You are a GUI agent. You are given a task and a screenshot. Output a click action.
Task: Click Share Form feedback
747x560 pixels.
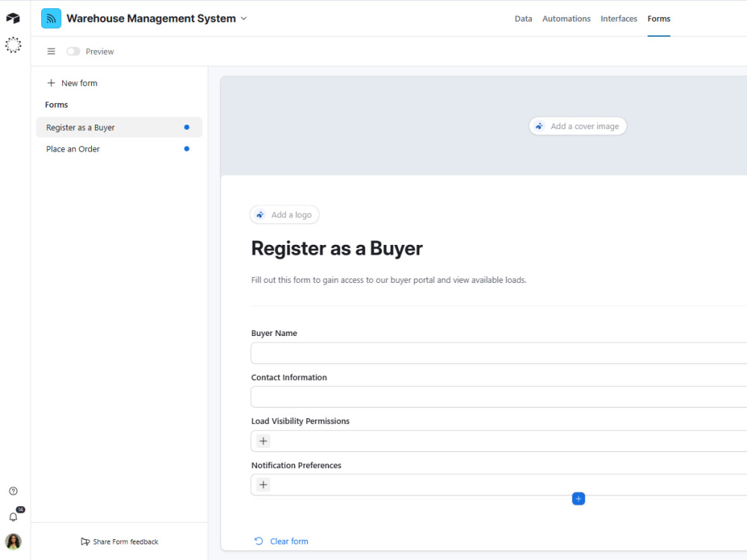click(x=120, y=541)
